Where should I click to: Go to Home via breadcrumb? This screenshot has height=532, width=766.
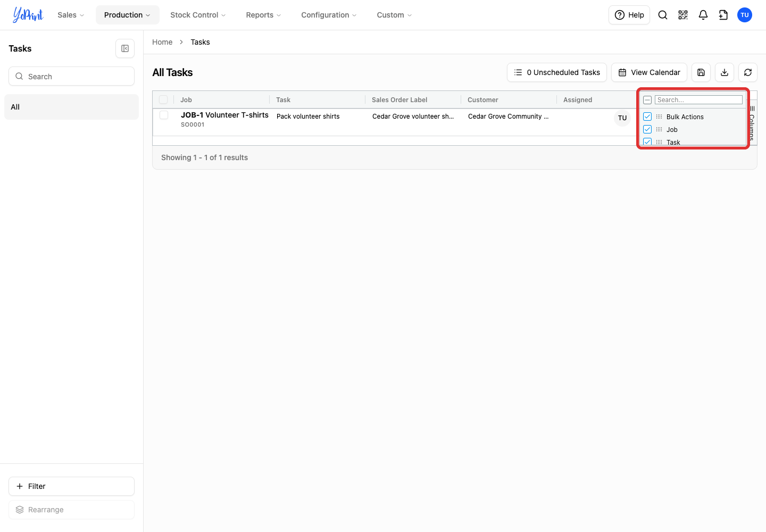point(162,42)
